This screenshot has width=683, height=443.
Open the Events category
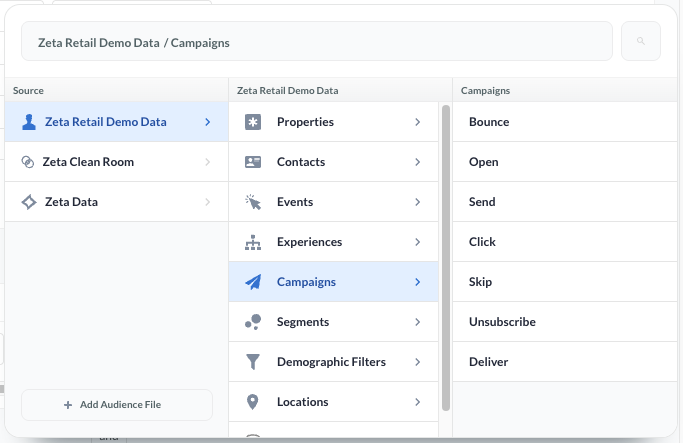333,202
